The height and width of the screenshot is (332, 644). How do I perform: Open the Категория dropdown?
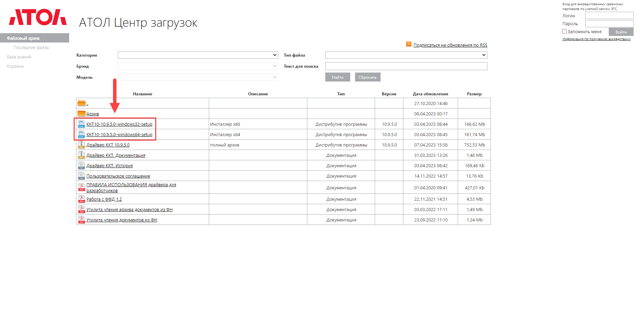coord(198,55)
